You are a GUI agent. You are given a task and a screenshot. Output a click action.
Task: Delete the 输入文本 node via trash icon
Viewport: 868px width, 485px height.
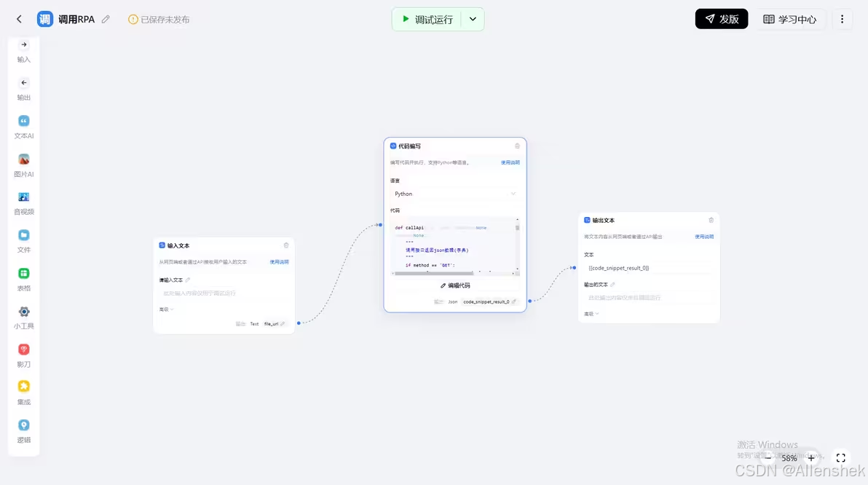286,245
